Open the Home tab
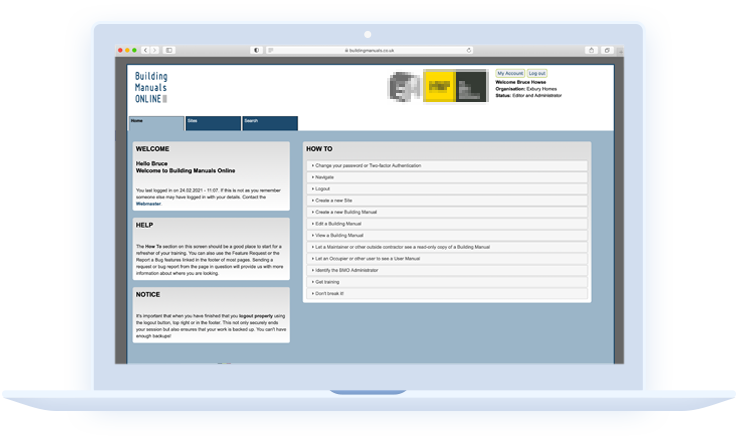The height and width of the screenshot is (441, 737). point(157,124)
